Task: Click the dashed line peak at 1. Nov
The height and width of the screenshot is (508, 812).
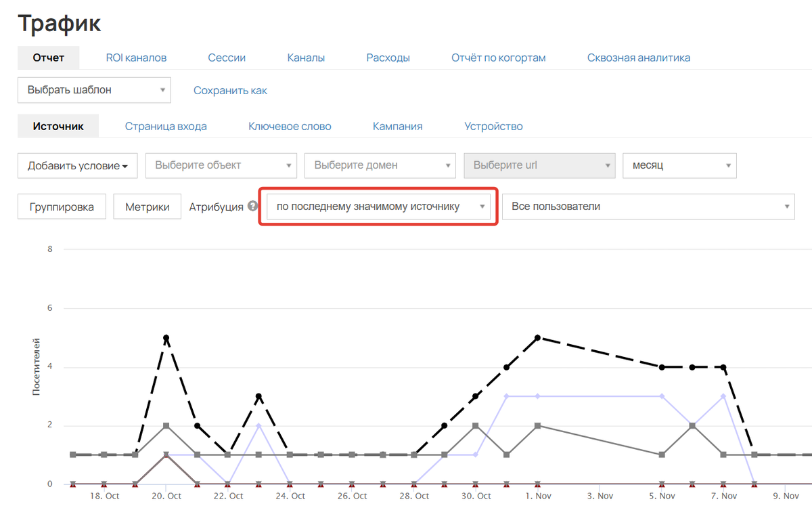Action: pos(537,337)
